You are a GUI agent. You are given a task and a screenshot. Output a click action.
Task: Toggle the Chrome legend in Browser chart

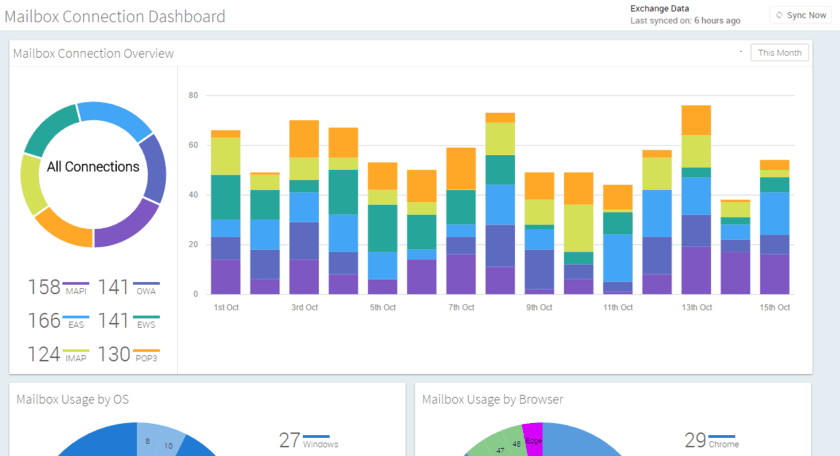pos(710,440)
